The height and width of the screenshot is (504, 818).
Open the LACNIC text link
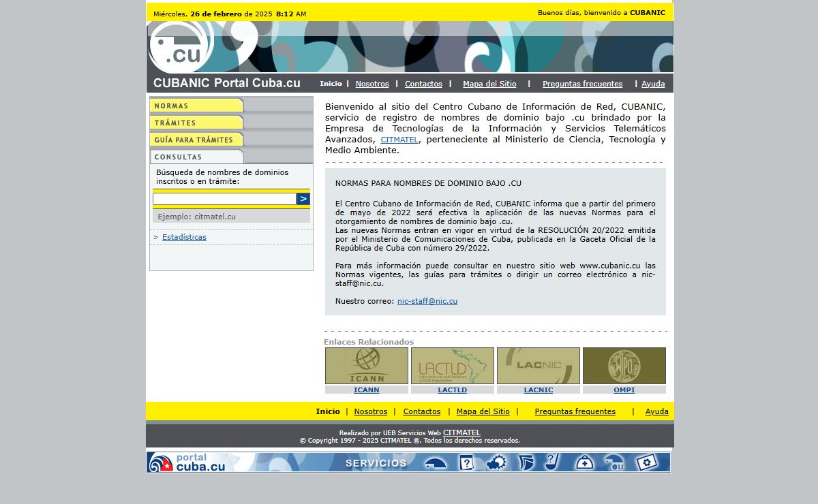[539, 390]
